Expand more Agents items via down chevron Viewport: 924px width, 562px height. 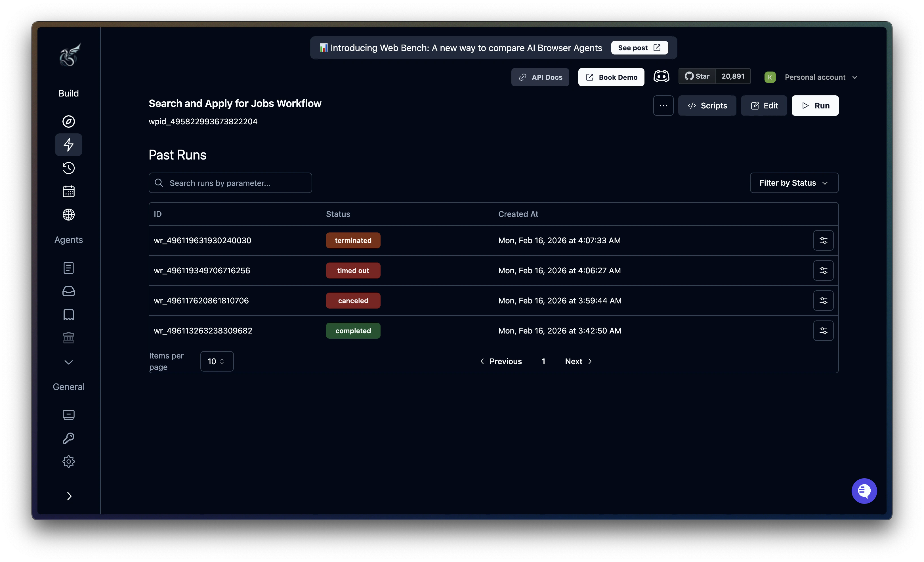[x=68, y=362]
